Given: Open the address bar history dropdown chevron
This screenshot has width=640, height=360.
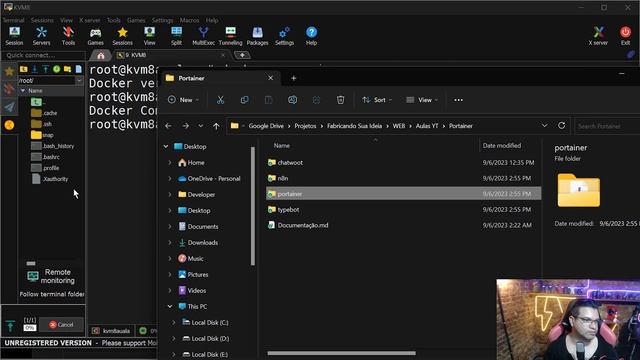Looking at the screenshot, I should point(544,126).
